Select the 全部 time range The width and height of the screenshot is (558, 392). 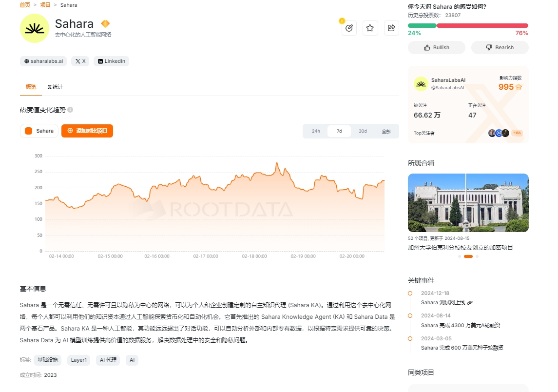(x=386, y=131)
